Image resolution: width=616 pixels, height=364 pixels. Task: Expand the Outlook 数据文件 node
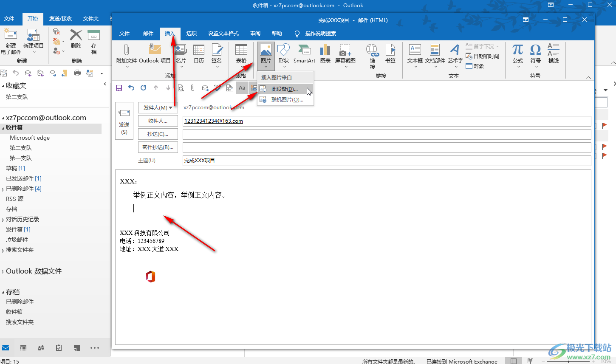(3, 271)
